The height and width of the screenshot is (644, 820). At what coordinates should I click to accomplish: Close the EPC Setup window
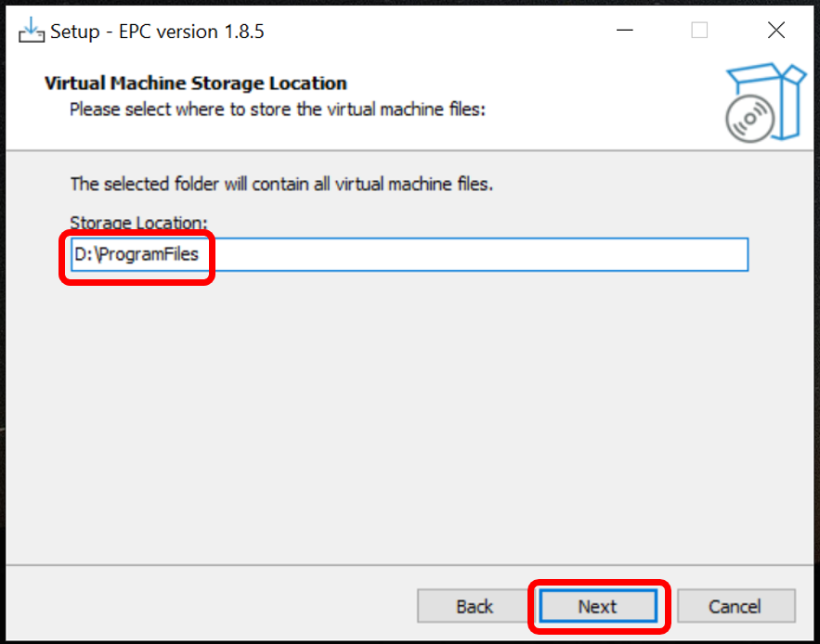776,31
